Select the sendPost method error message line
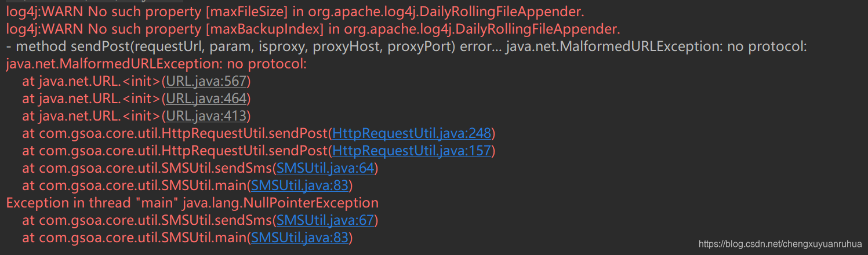Viewport: 868px width, 255px height. click(406, 46)
